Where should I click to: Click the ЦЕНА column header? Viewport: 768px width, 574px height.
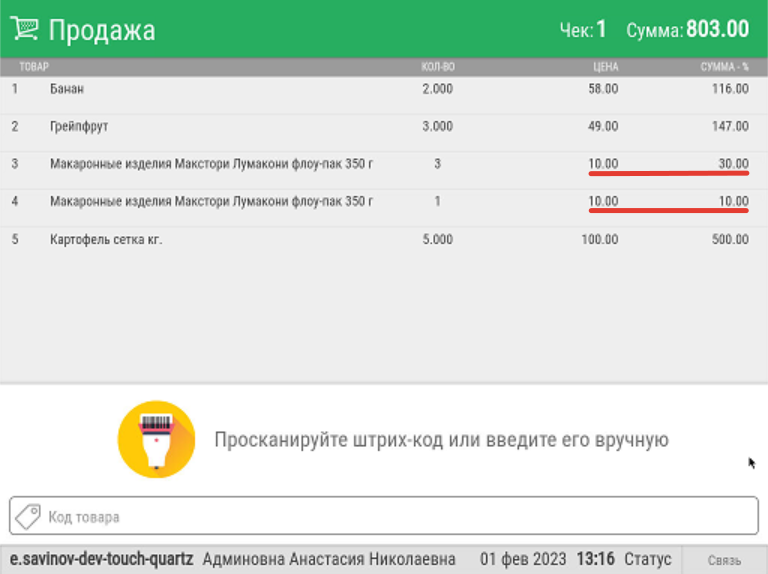[x=605, y=67]
